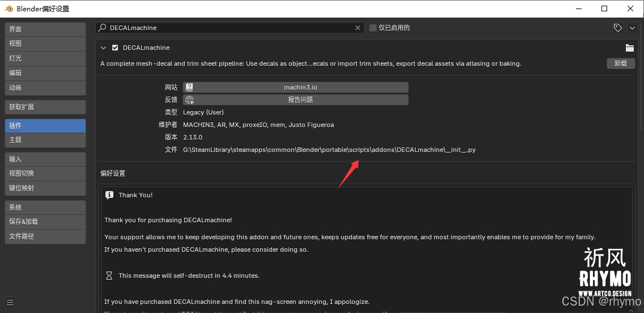644x313 pixels.
Task: Open the machin3.io website button
Action: [295, 87]
